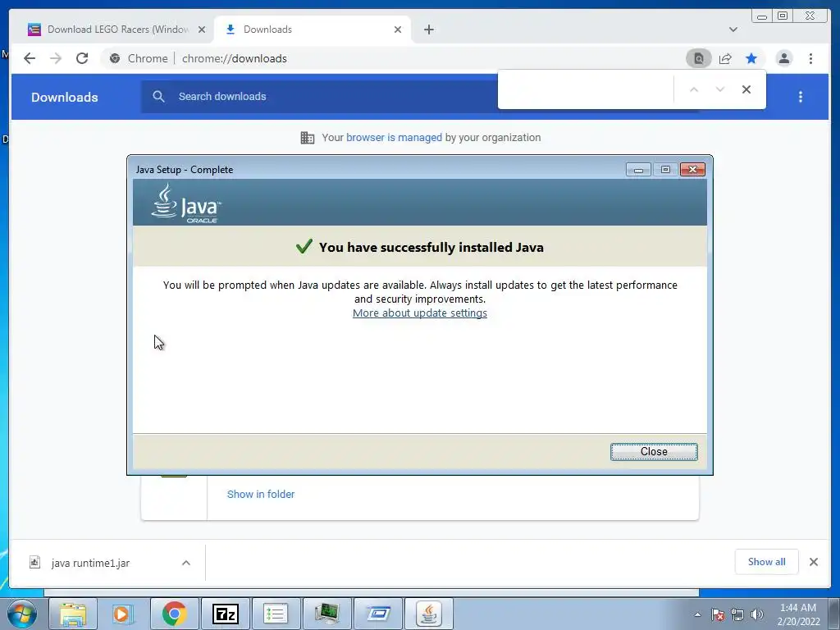Screen dimensions: 840x630
Task: Open File Explorer from taskbar
Action: 73,614
